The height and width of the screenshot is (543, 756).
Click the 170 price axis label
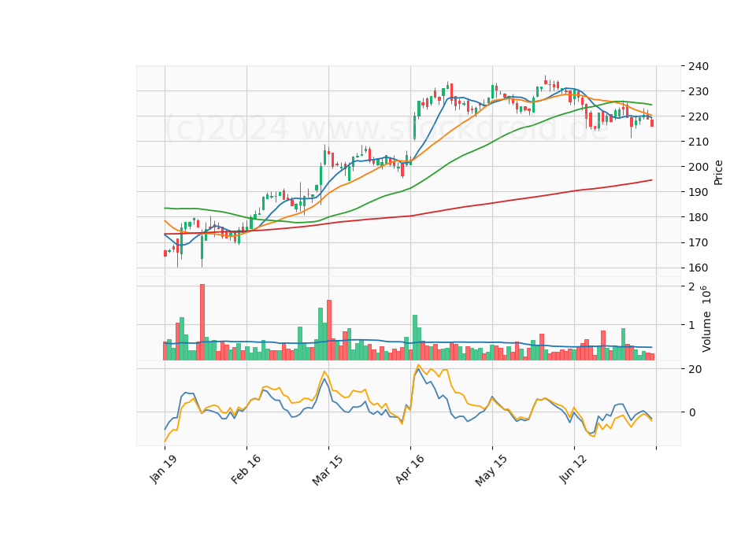(699, 242)
